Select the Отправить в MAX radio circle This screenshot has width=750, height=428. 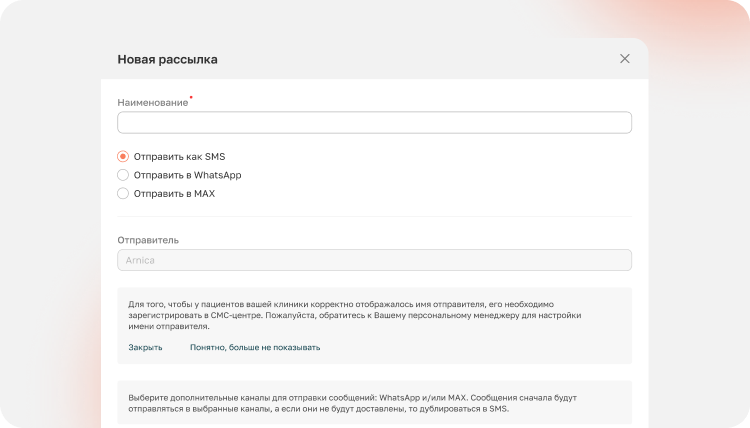tap(123, 194)
